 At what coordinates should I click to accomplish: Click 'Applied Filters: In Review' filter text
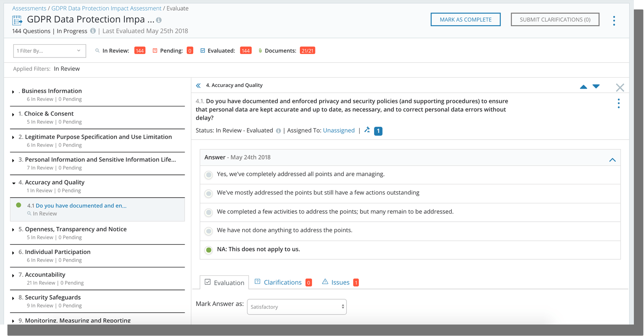pyautogui.click(x=47, y=69)
